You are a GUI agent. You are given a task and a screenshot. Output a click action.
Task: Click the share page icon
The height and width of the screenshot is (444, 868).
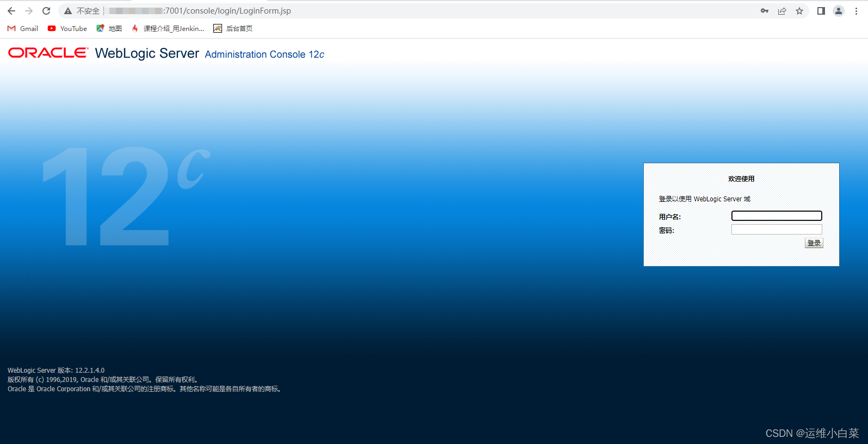click(782, 11)
